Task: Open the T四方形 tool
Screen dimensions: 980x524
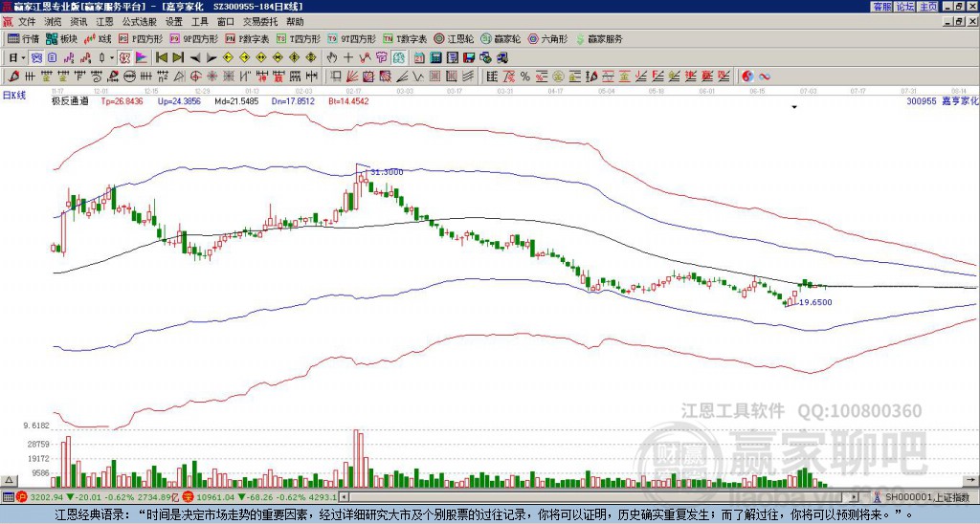Action: point(299,38)
